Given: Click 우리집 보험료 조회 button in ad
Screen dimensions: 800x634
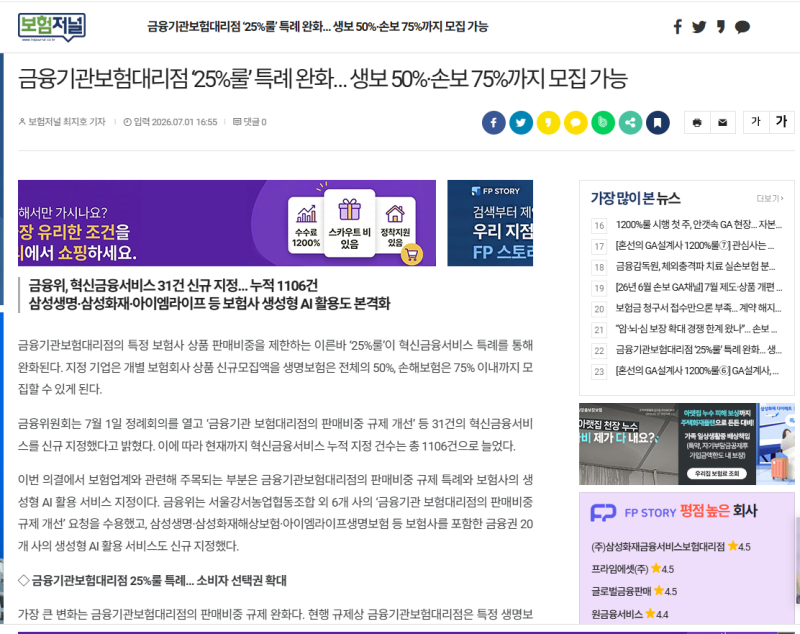Looking at the screenshot, I should pos(716,473).
